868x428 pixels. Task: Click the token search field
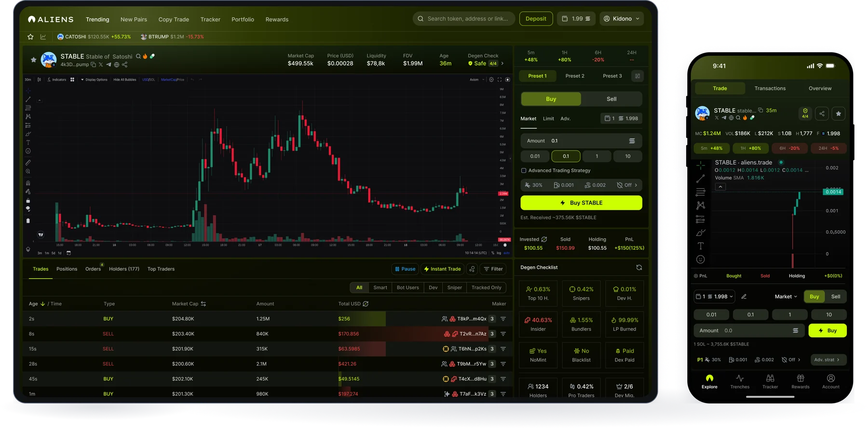pos(464,19)
